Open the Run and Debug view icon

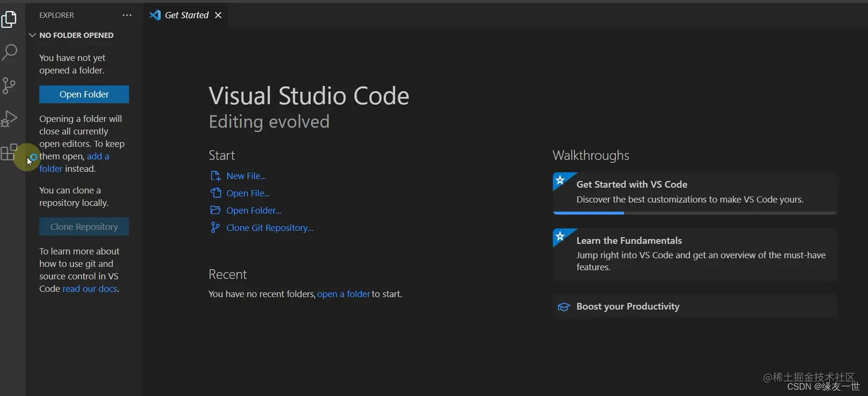(9, 118)
